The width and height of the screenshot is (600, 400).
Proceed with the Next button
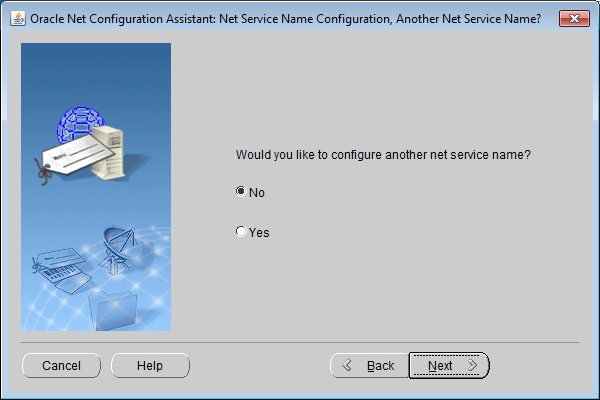(449, 366)
